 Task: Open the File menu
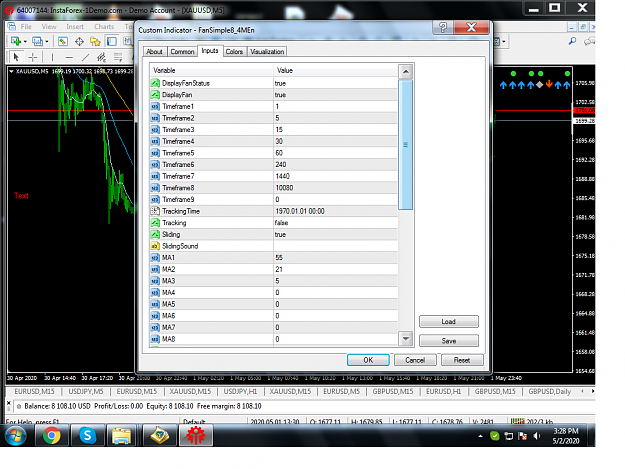coord(26,27)
